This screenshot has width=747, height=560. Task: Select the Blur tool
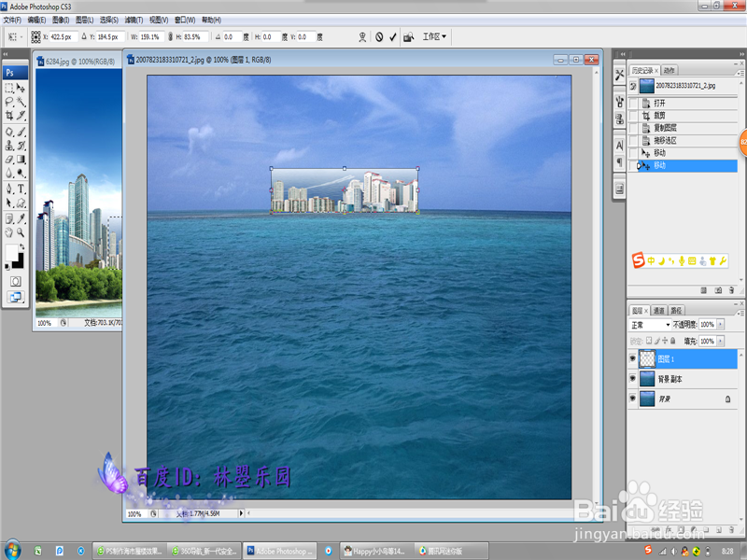click(x=9, y=174)
